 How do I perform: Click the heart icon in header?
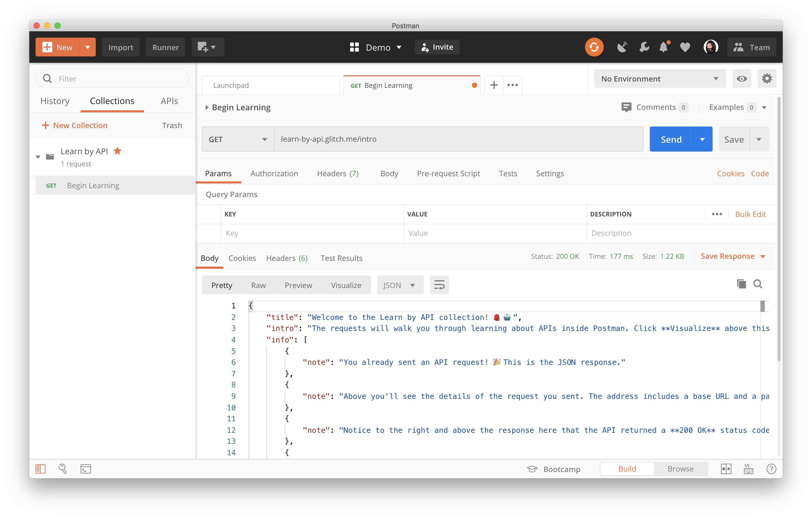(685, 47)
